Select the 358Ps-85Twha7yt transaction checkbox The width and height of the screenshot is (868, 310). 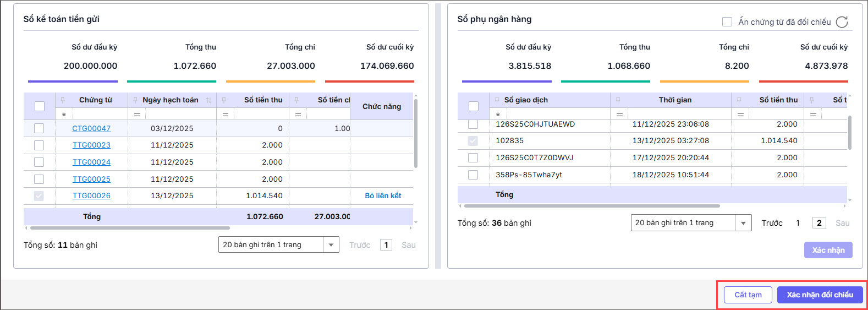[473, 175]
